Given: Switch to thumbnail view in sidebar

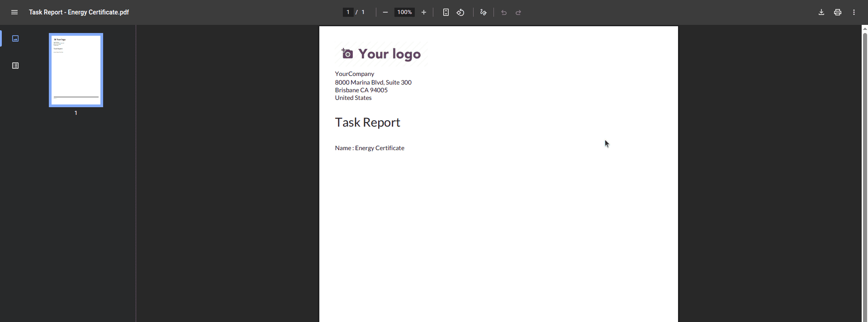Looking at the screenshot, I should [15, 38].
